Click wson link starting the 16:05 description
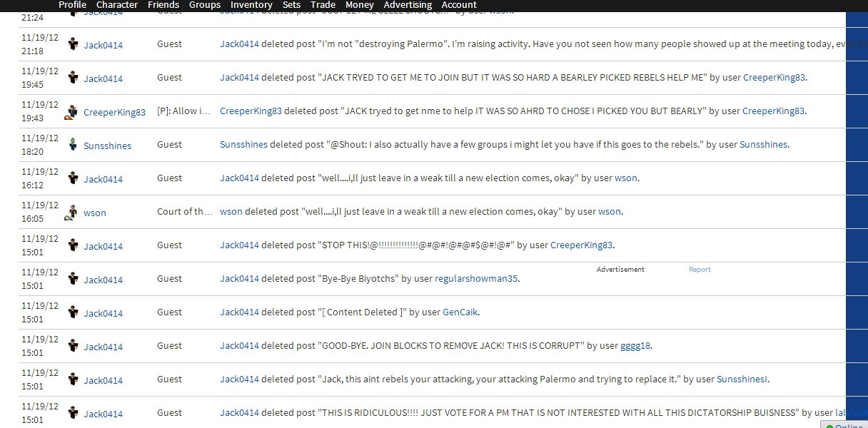868x428 pixels. [231, 211]
